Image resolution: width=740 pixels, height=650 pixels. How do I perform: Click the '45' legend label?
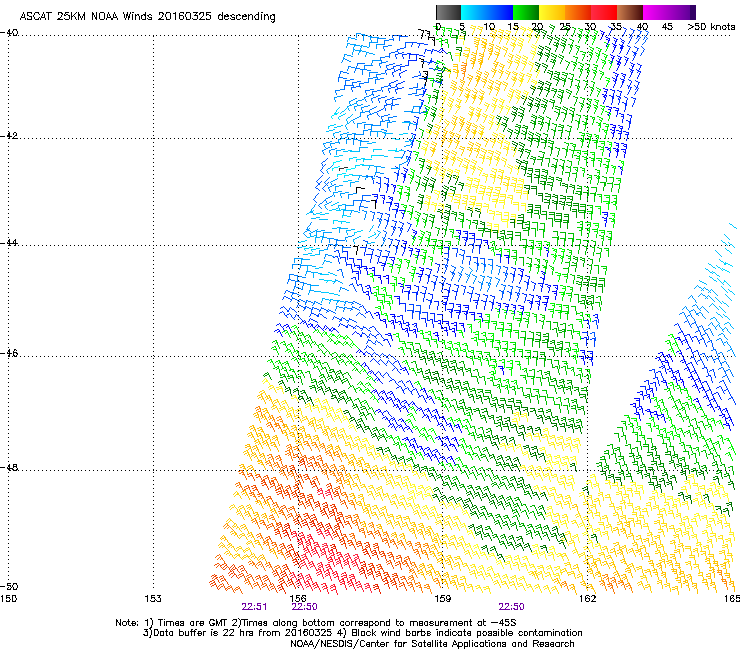coord(667,27)
